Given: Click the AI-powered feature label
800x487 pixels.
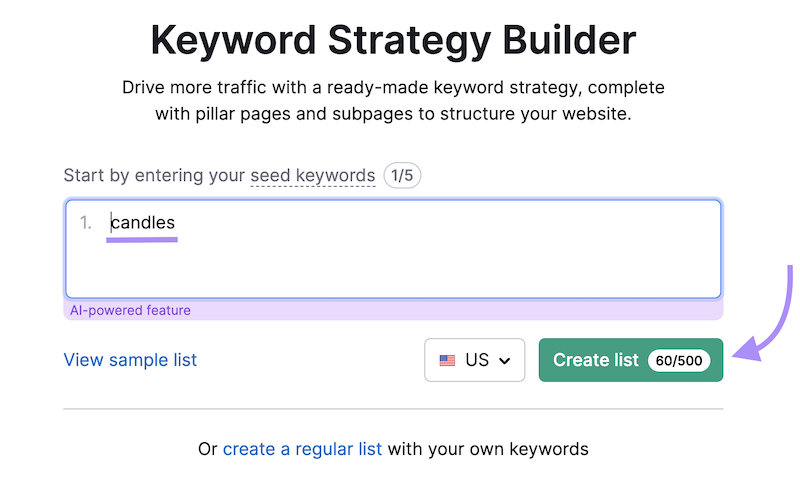Looking at the screenshot, I should [x=130, y=310].
